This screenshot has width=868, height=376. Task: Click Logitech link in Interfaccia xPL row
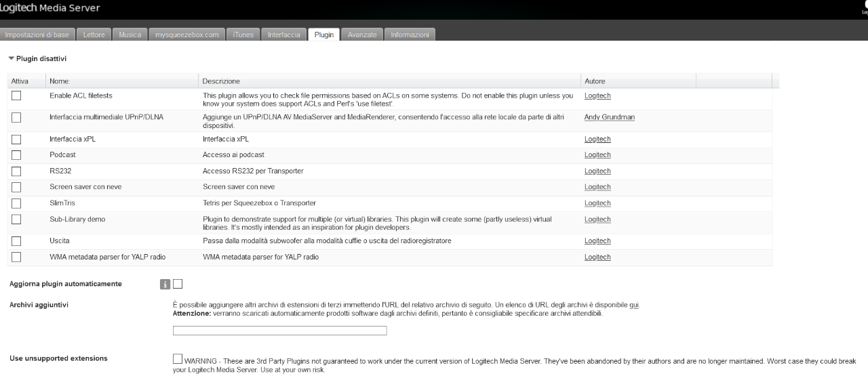[597, 139]
